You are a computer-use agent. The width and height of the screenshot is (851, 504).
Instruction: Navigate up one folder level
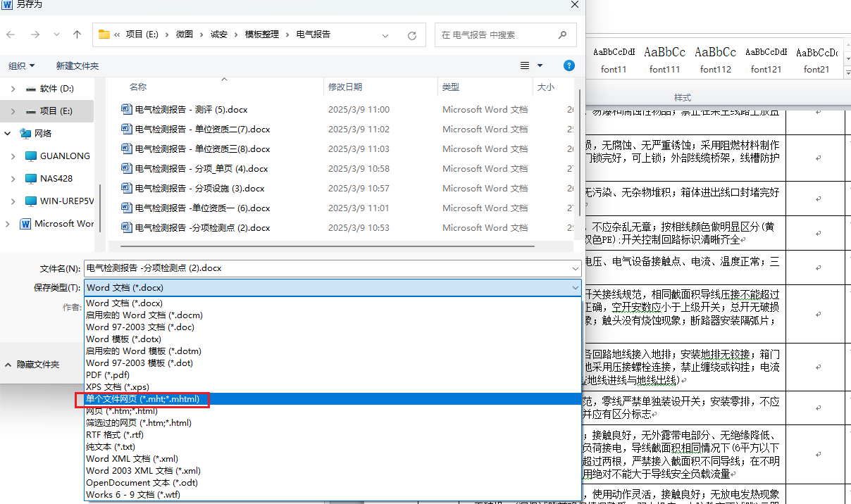pyautogui.click(x=77, y=34)
